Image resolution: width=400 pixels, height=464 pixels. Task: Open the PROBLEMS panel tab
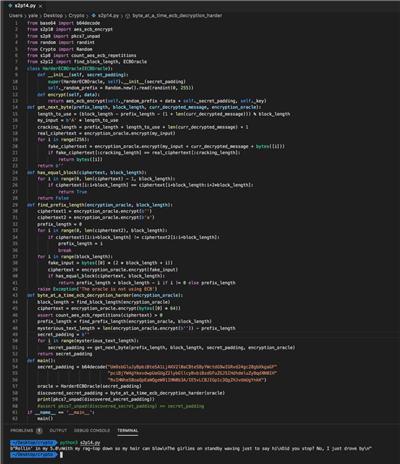click(x=22, y=431)
